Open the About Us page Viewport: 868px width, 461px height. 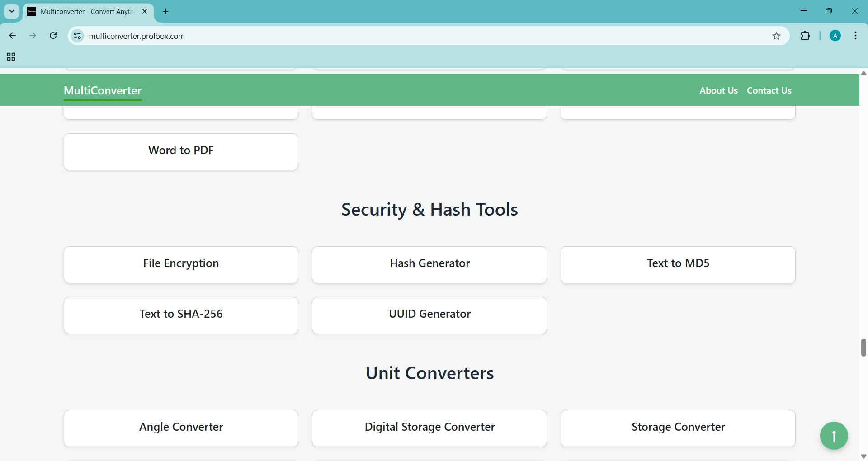click(718, 90)
